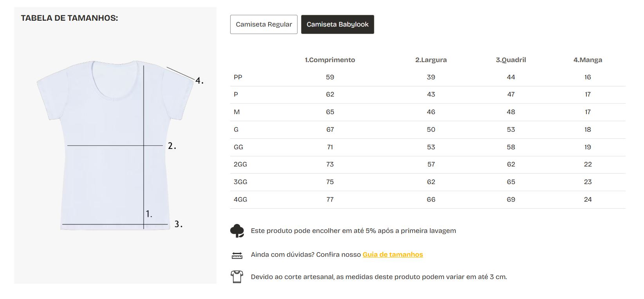Click hip marker number 3 on diagram
Screen dimensions: 644x299
click(x=178, y=224)
